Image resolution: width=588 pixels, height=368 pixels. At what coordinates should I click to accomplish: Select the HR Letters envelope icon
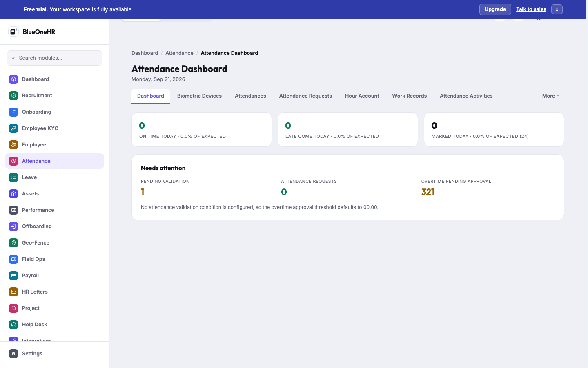pos(13,292)
